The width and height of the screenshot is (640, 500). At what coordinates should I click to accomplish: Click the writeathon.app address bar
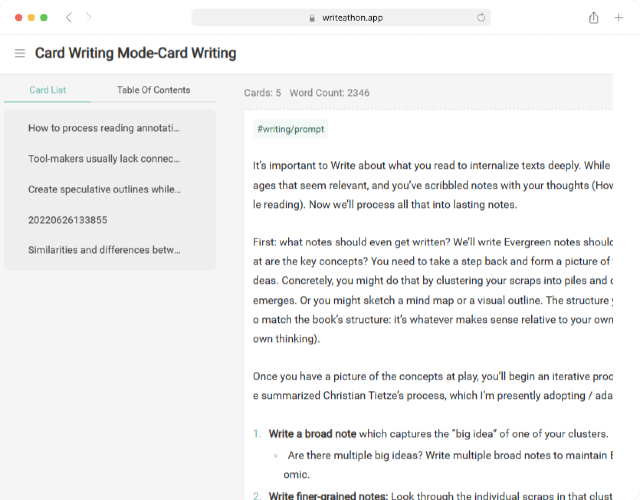tap(341, 18)
